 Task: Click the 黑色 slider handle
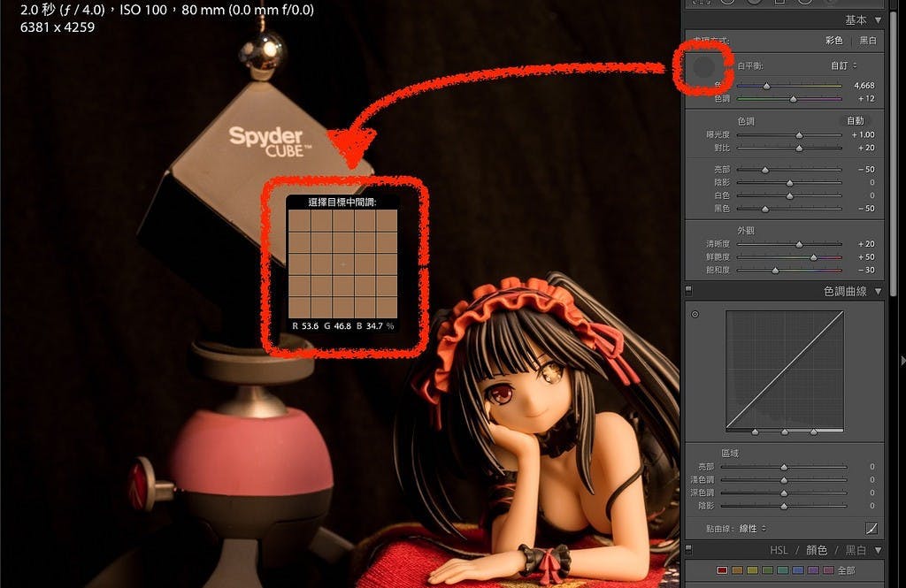coord(765,209)
